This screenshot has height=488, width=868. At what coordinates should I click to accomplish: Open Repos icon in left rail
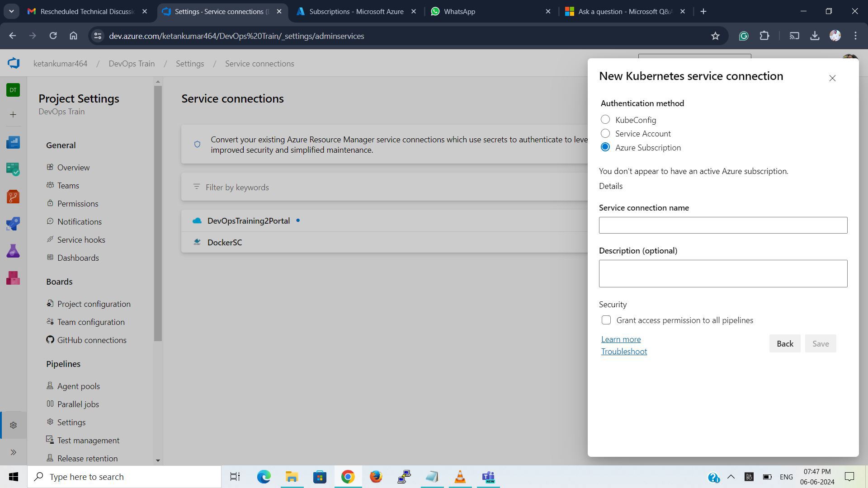pos(13,197)
